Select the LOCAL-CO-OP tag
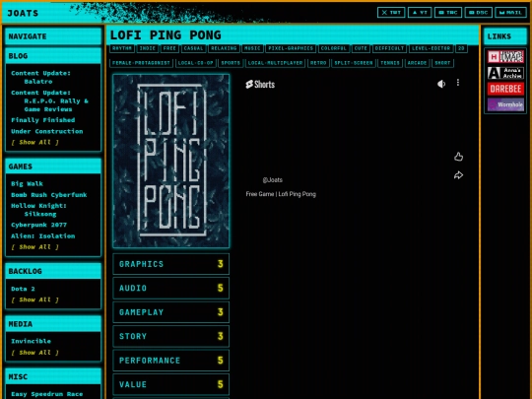The image size is (532, 399). [195, 63]
